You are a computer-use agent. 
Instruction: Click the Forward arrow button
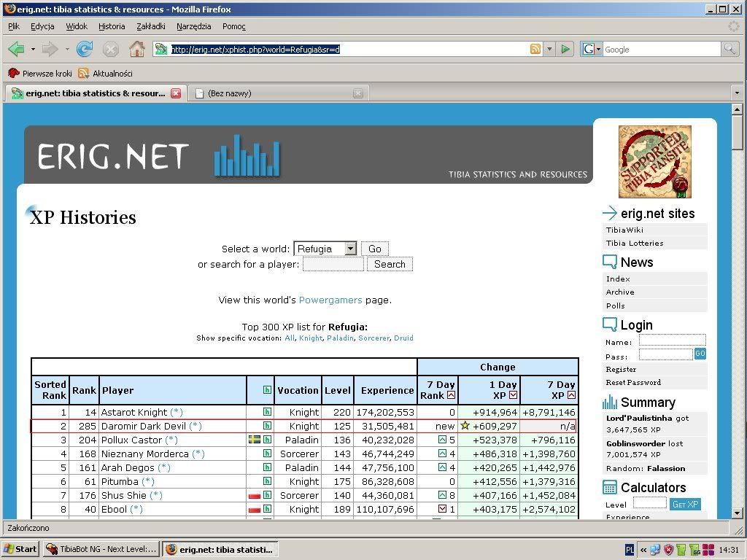coord(50,49)
